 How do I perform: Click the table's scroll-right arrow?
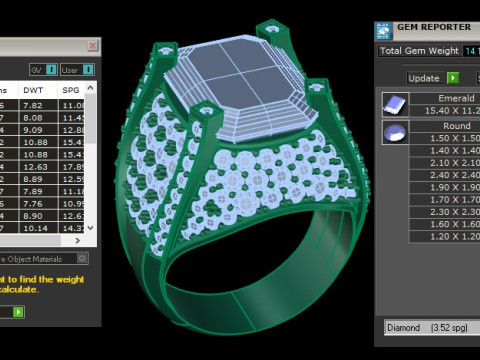coord(78,240)
